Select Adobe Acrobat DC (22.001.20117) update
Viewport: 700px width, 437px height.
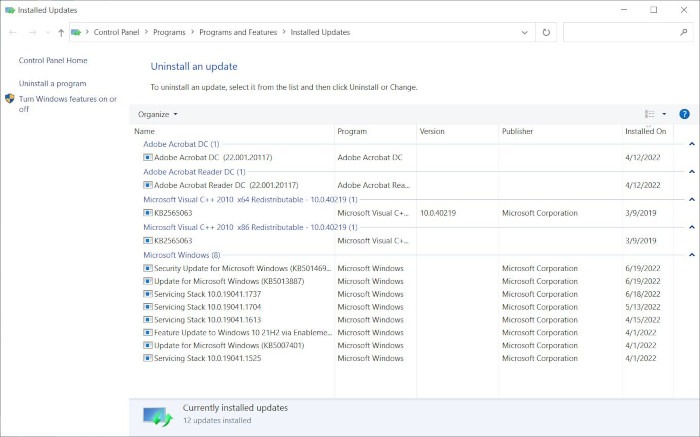(x=213, y=157)
